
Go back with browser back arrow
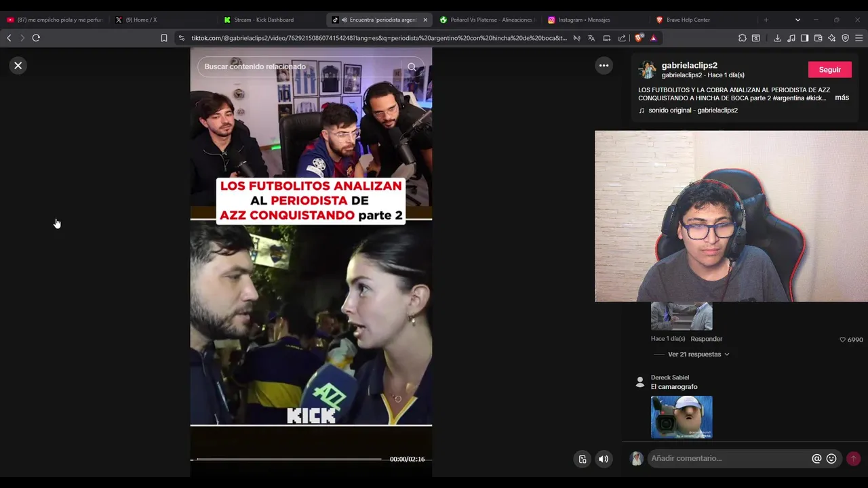click(x=9, y=38)
